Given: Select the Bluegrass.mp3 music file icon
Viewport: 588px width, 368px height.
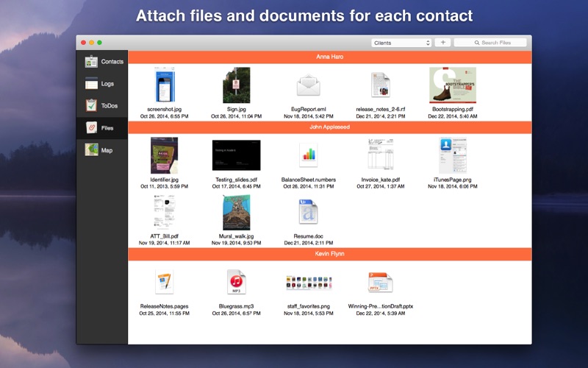Looking at the screenshot, I should (x=236, y=282).
